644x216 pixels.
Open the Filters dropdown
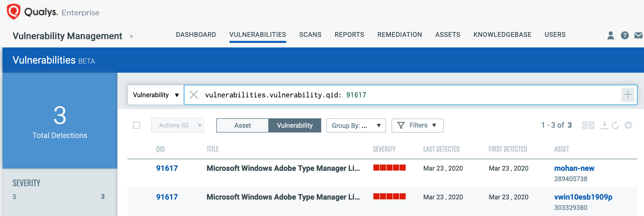[417, 125]
